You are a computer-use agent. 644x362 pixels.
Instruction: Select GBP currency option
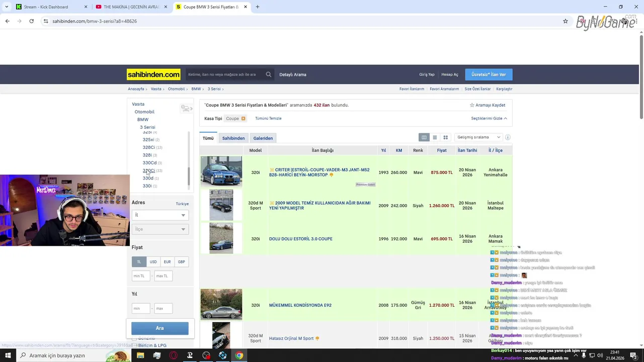(181, 262)
